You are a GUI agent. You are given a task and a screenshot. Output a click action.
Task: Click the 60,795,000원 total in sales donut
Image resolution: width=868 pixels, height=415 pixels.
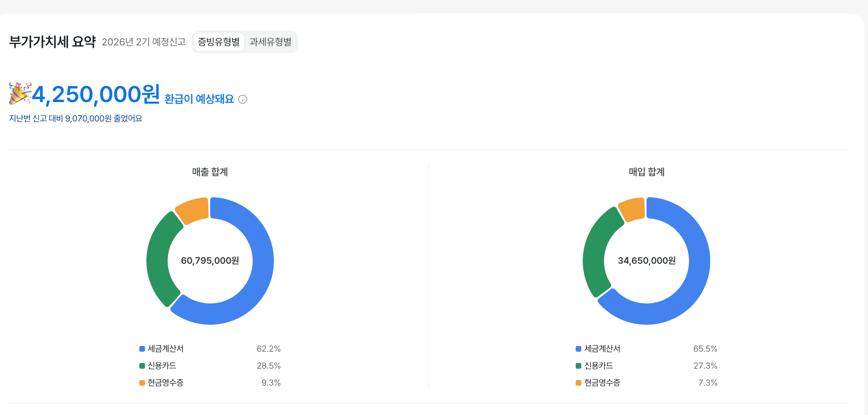click(x=210, y=261)
